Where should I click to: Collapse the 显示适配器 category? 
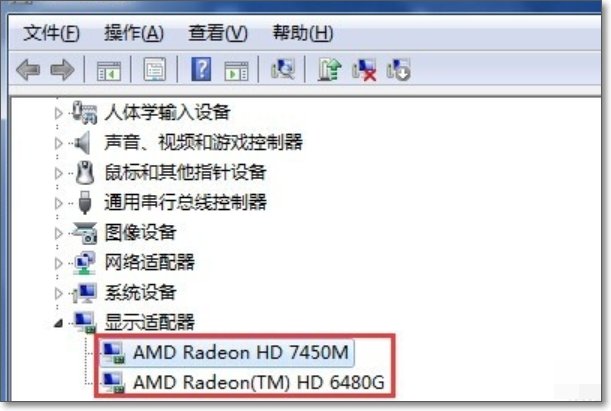[58, 323]
